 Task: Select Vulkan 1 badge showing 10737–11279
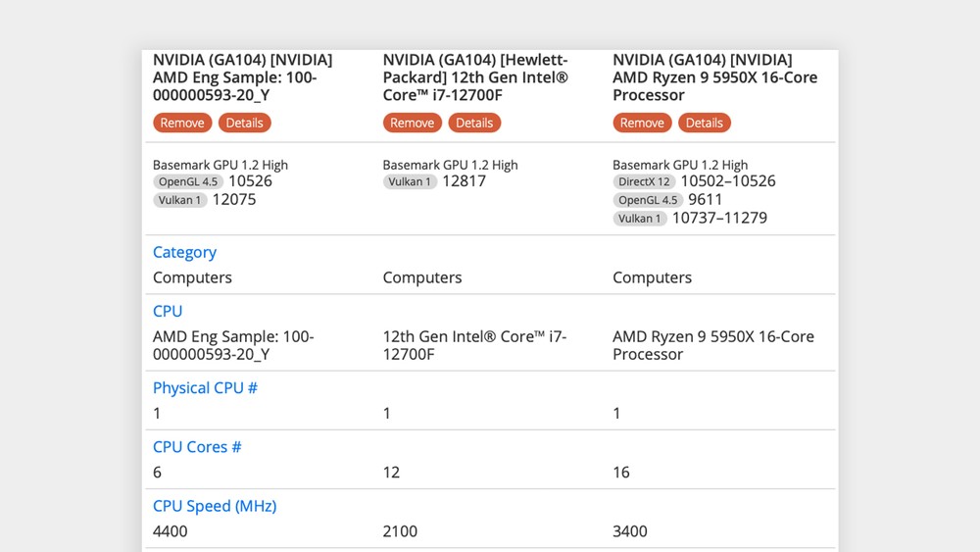(639, 219)
